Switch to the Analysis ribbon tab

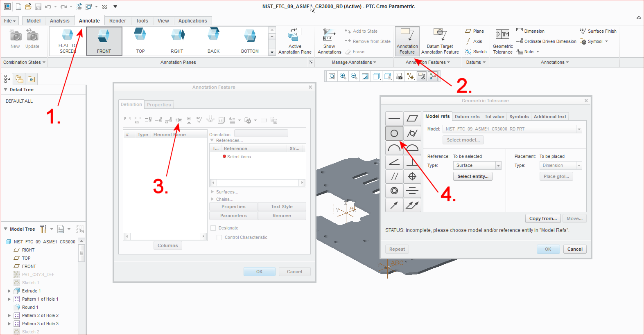tap(60, 21)
